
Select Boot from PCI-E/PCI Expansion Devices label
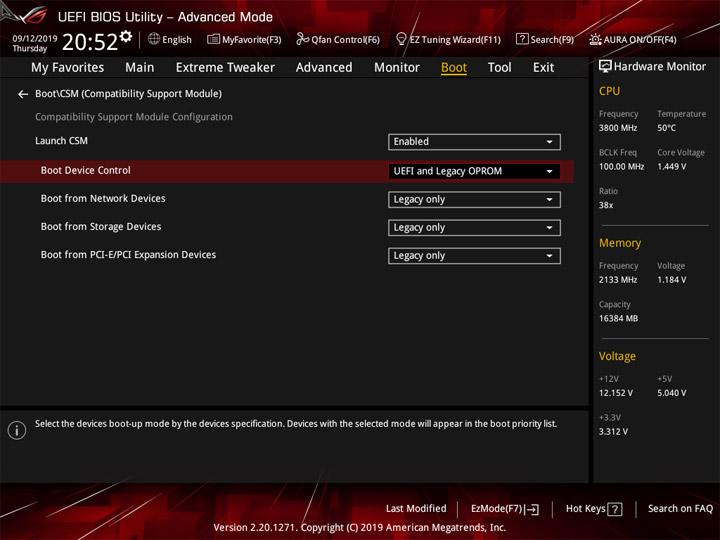(x=128, y=254)
